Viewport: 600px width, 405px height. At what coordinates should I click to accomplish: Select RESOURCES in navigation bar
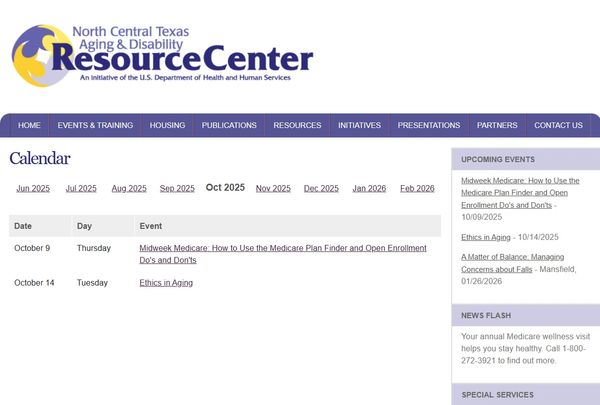pos(297,125)
